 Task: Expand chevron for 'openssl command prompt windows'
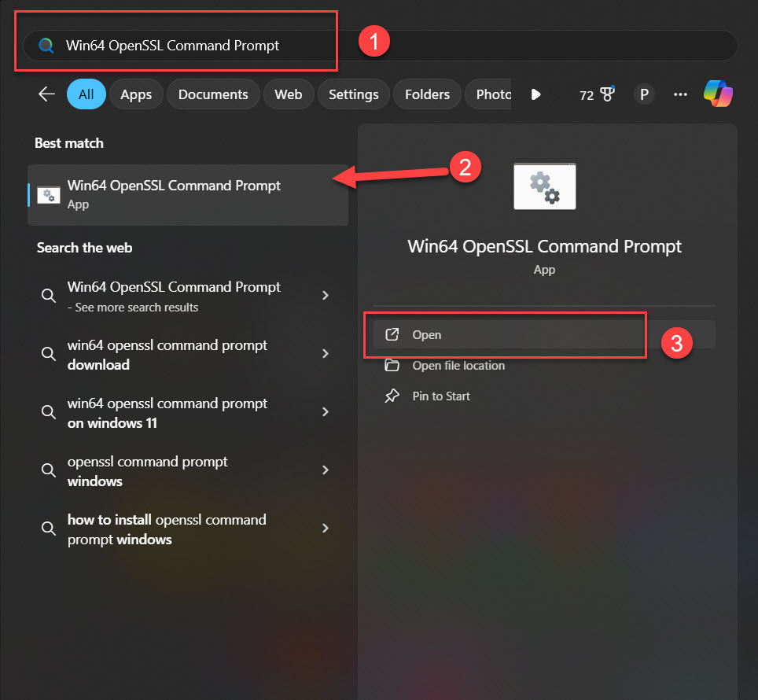point(326,470)
